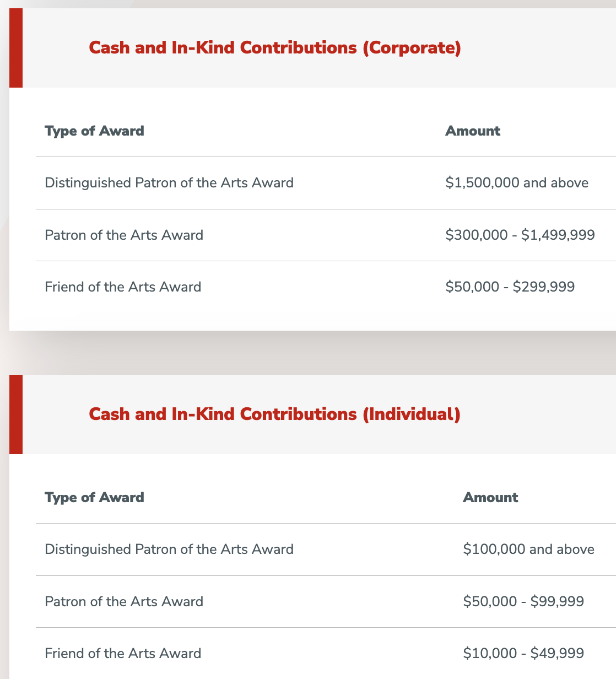The width and height of the screenshot is (616, 679).
Task: Select the corporate Amount column header
Action: coord(473,131)
